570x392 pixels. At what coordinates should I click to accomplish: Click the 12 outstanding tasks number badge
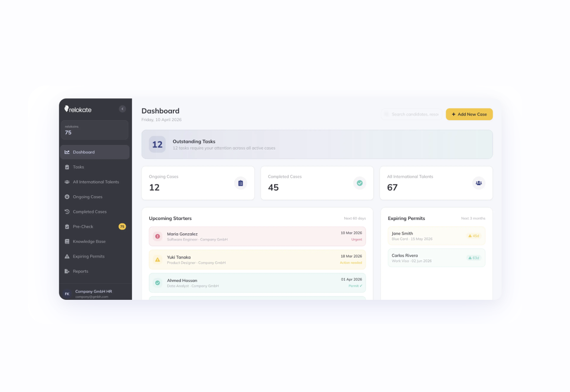[157, 144]
